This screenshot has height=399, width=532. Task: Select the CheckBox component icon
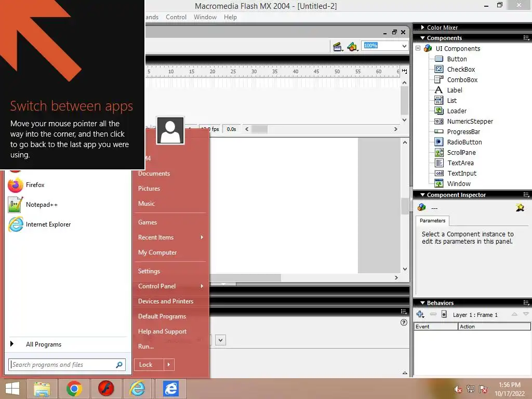(438, 69)
